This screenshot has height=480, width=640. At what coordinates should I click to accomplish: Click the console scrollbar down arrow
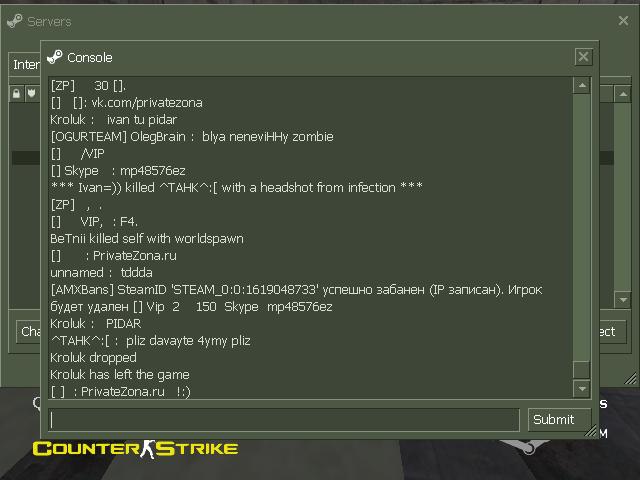[x=582, y=389]
